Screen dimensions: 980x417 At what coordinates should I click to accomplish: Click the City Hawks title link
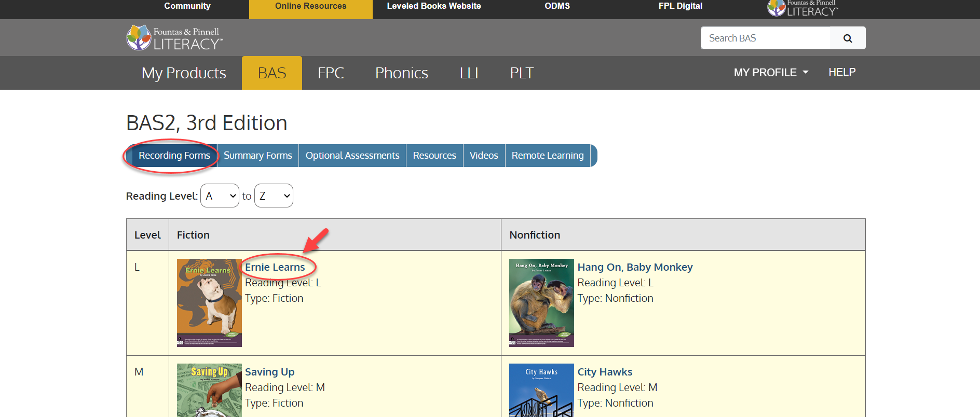[x=605, y=372]
